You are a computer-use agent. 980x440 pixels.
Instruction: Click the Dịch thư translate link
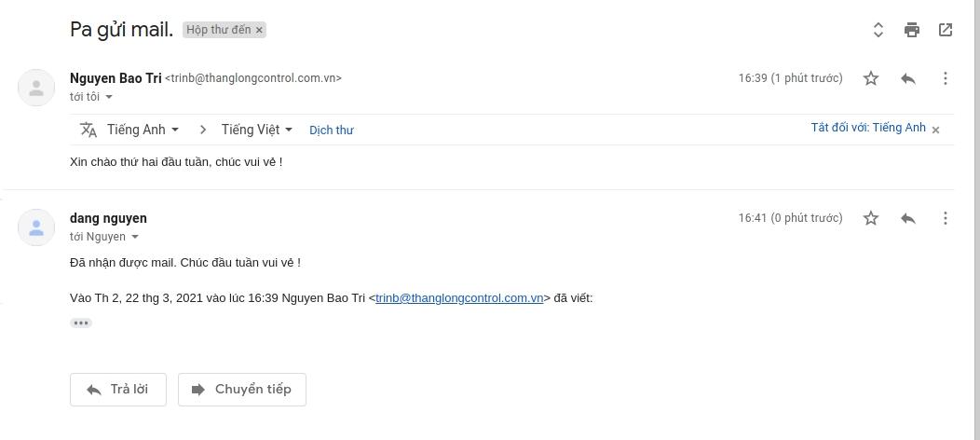click(x=332, y=130)
